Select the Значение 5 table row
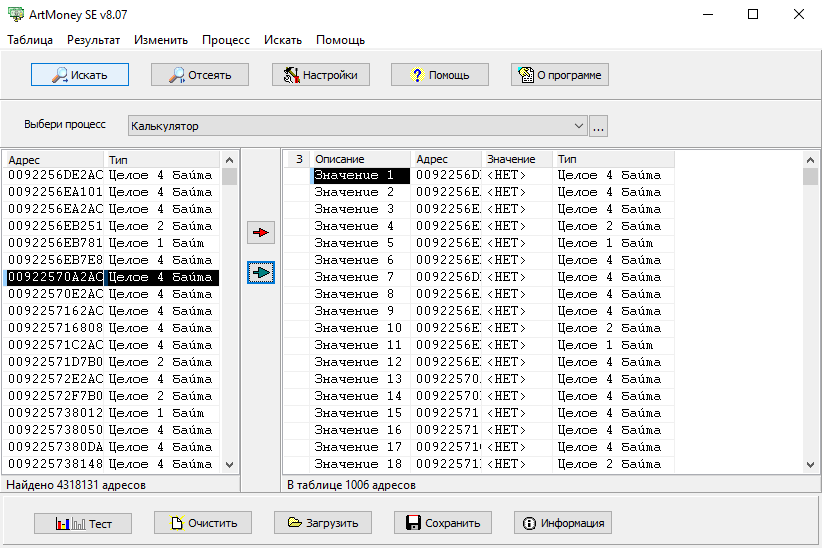This screenshot has width=822, height=548. pos(479,243)
